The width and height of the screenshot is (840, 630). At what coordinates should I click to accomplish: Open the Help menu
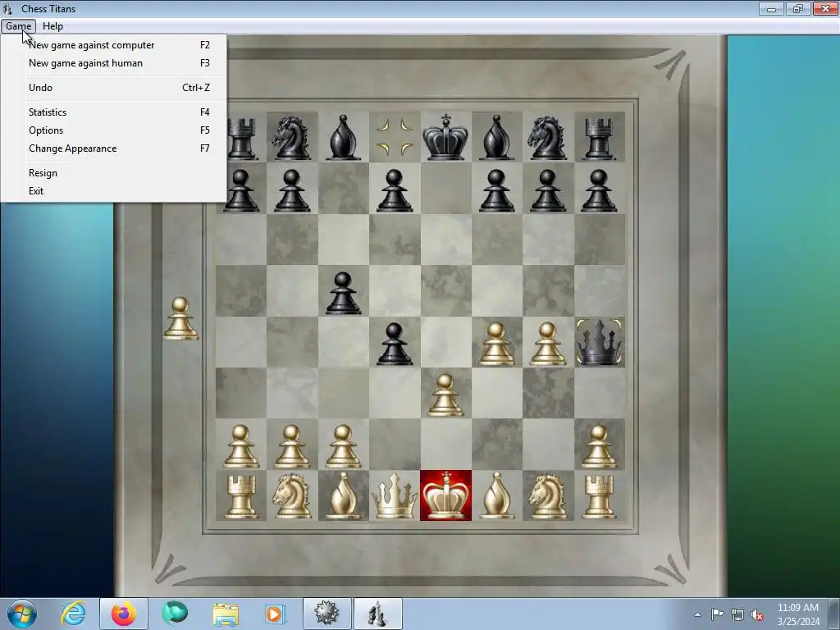pos(52,25)
